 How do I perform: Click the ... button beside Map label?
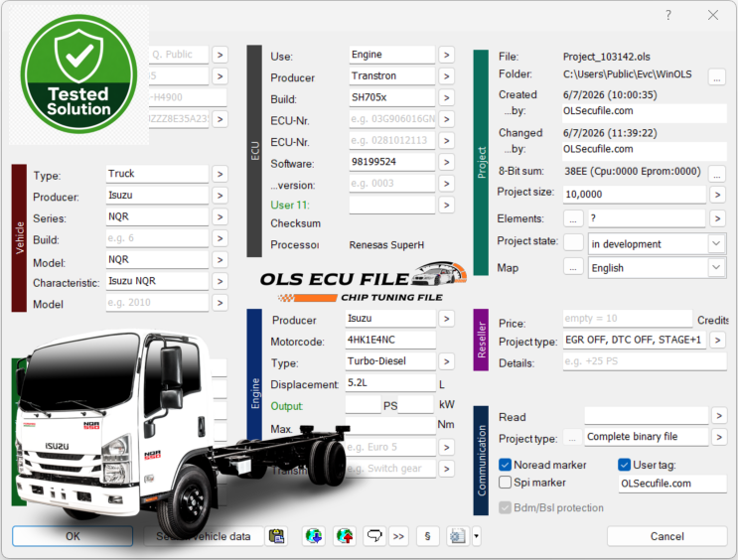[x=573, y=268]
